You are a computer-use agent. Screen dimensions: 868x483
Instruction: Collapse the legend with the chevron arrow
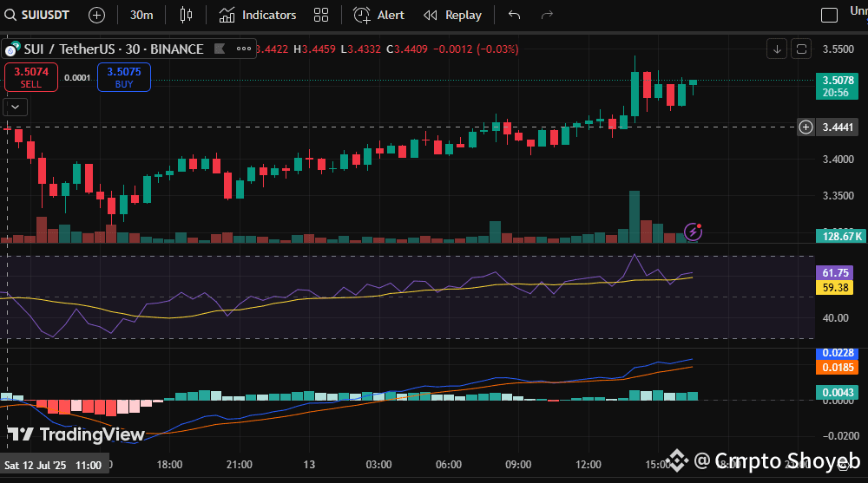[x=16, y=108]
